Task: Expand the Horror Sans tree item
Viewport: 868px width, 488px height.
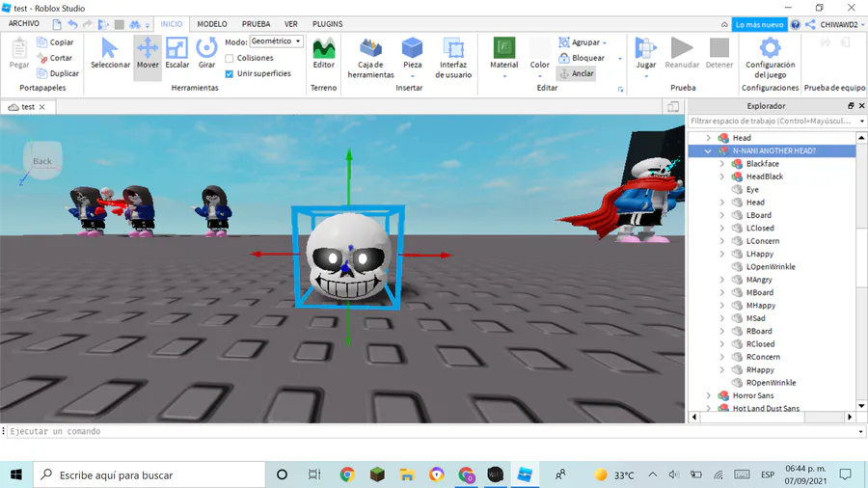Action: coord(708,395)
